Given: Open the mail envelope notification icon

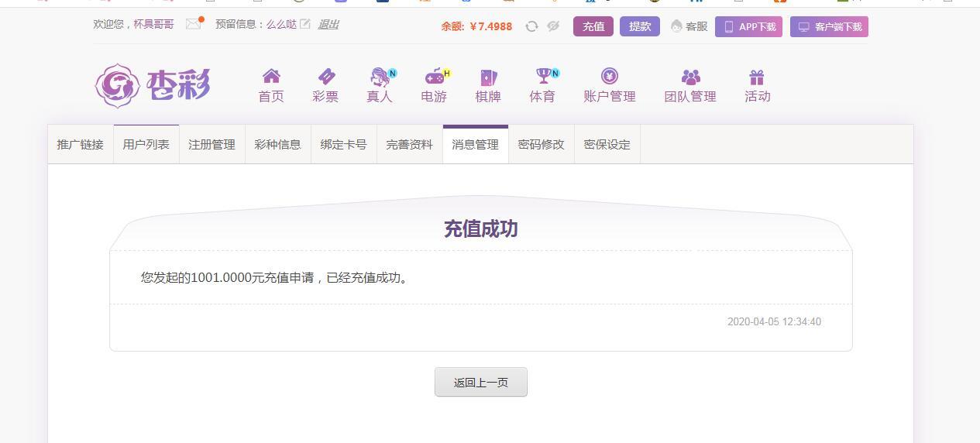Looking at the screenshot, I should pos(194,24).
